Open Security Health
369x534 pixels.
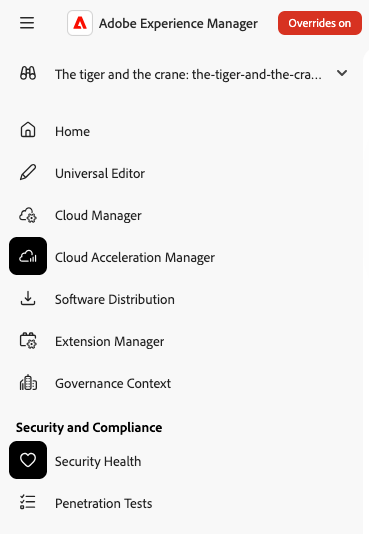click(98, 461)
